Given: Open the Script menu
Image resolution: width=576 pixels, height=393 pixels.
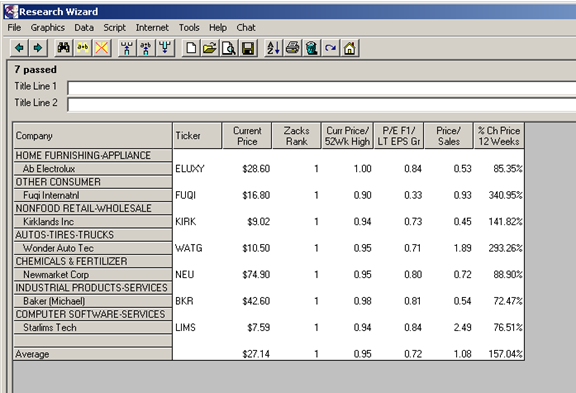Looking at the screenshot, I should tap(114, 28).
